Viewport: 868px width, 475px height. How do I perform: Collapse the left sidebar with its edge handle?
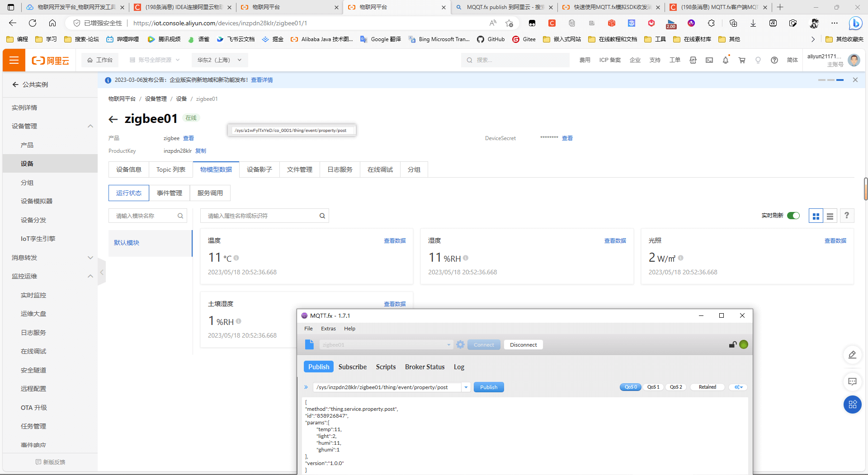tap(102, 272)
